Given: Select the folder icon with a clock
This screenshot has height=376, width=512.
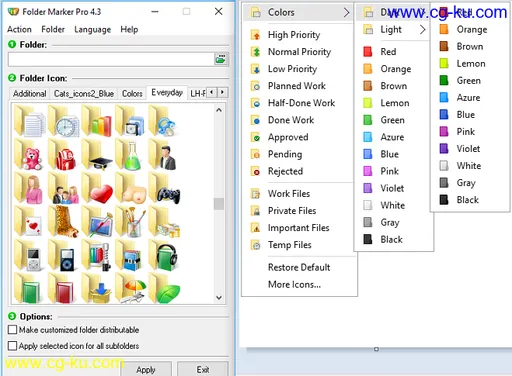Looking at the screenshot, I should pos(64,121).
